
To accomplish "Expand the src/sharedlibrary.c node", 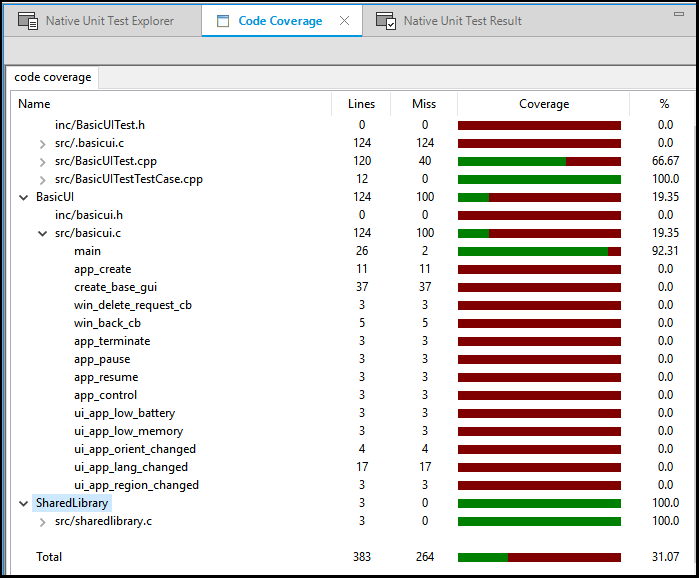I will (42, 521).
